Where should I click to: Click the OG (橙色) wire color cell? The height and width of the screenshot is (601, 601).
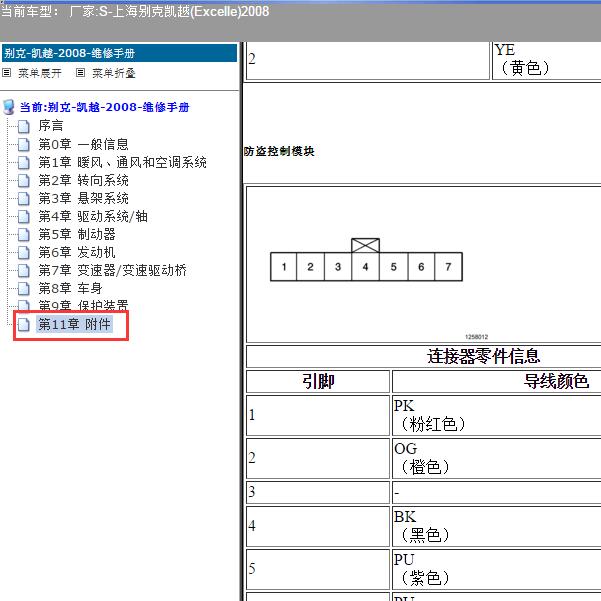click(x=496, y=458)
